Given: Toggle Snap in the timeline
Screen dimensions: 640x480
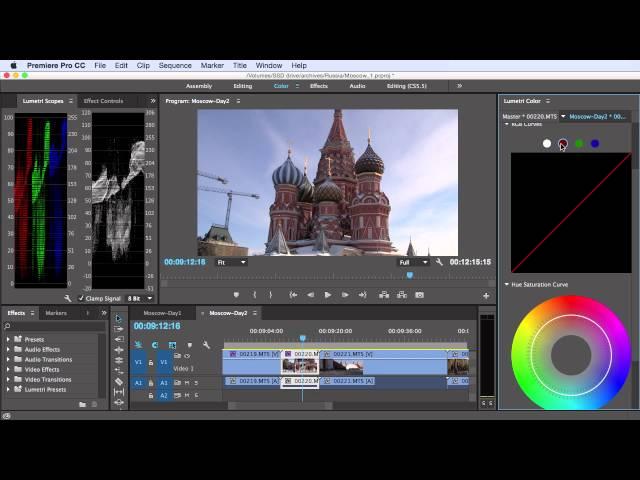Looking at the screenshot, I should point(155,345).
